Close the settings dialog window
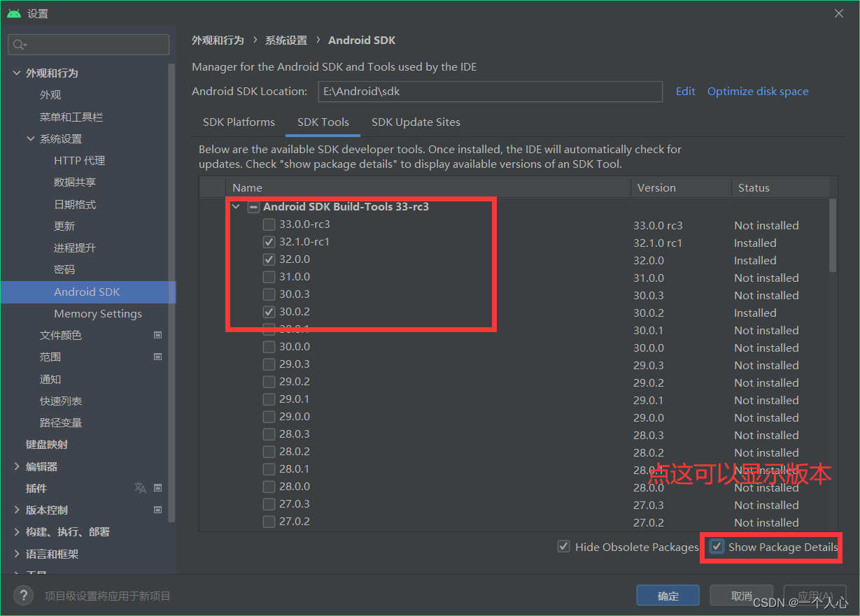Viewport: 860px width, 616px height. click(x=839, y=13)
